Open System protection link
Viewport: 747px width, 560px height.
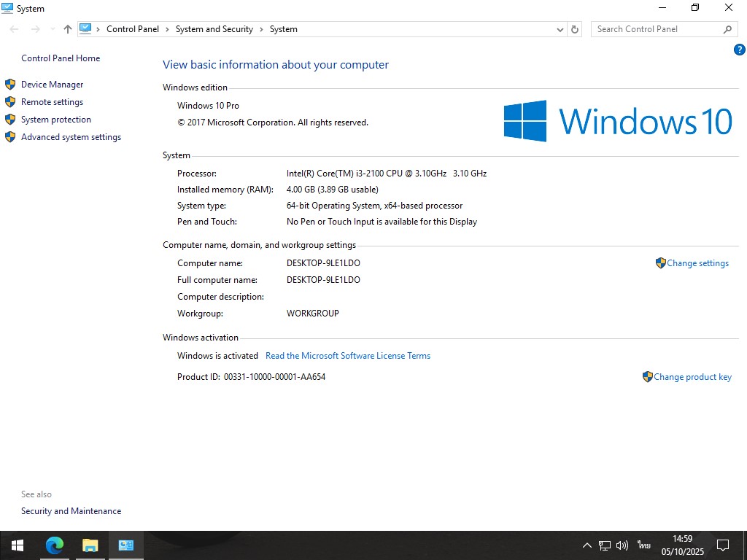pyautogui.click(x=55, y=120)
